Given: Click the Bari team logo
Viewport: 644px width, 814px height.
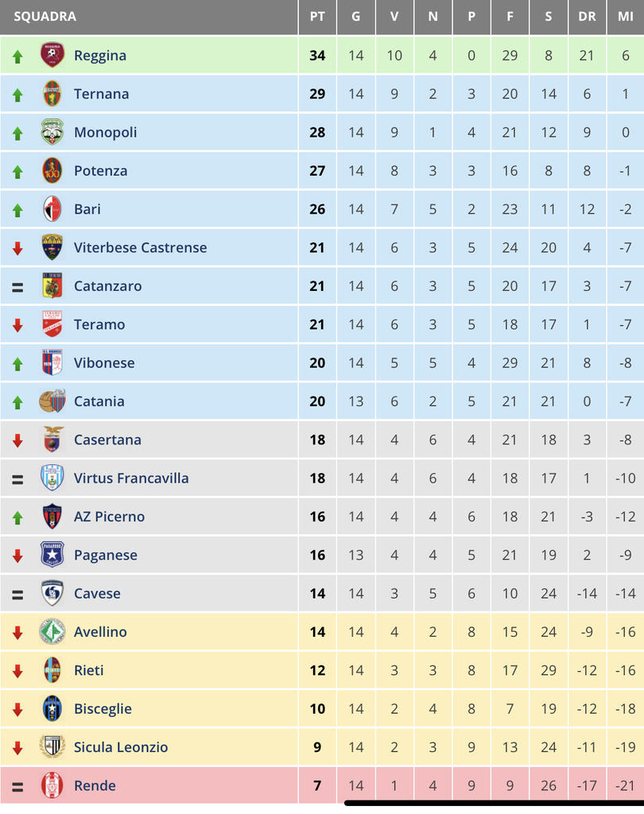Looking at the screenshot, I should click(52, 209).
